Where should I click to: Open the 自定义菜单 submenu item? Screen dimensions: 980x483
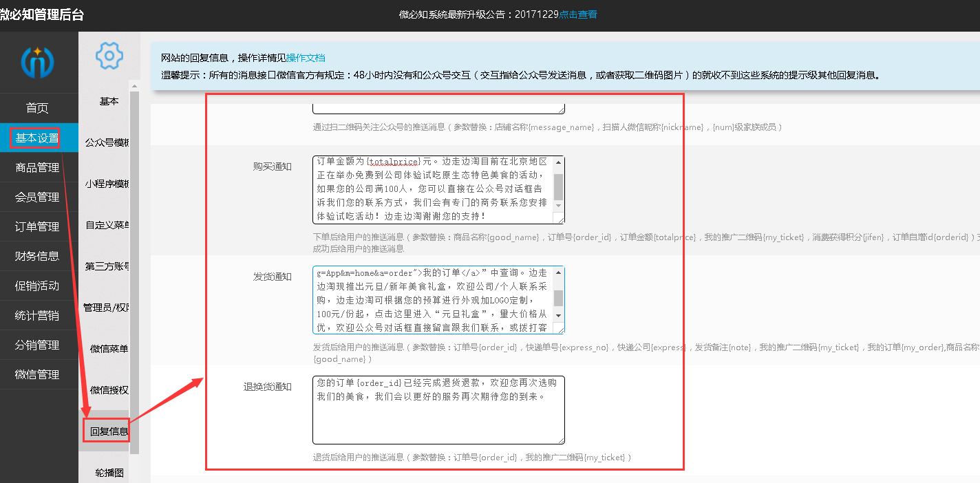click(107, 225)
